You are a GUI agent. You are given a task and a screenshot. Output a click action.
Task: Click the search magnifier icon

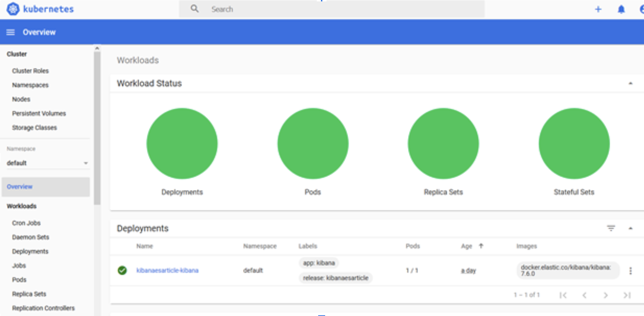pyautogui.click(x=194, y=8)
